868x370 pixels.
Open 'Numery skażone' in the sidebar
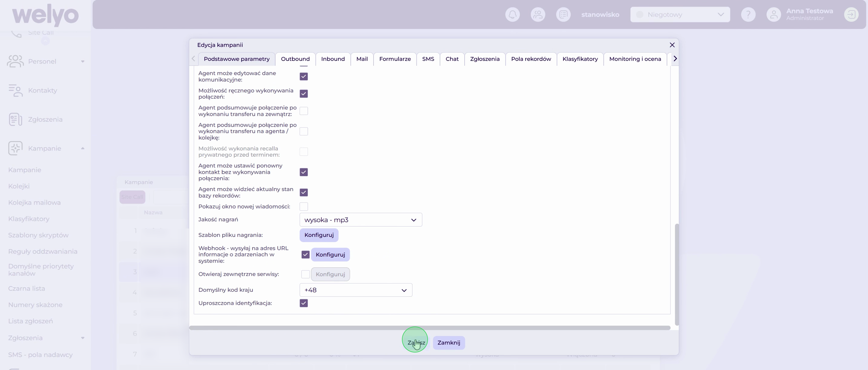pyautogui.click(x=35, y=305)
